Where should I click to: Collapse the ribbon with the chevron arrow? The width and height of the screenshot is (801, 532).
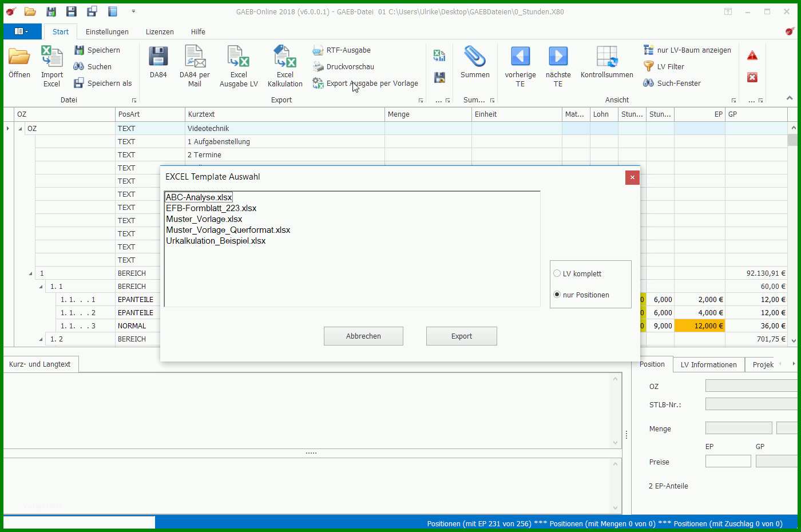coord(790,98)
